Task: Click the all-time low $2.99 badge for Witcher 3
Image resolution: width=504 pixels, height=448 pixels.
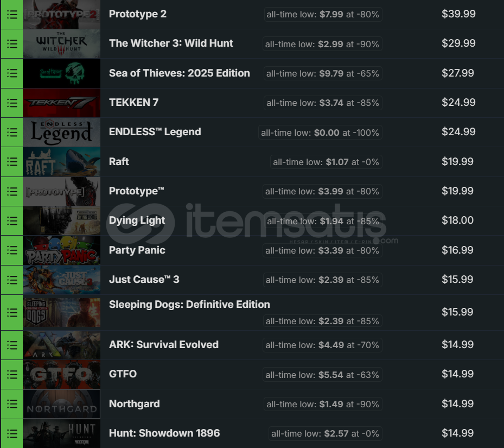Action: 322,44
